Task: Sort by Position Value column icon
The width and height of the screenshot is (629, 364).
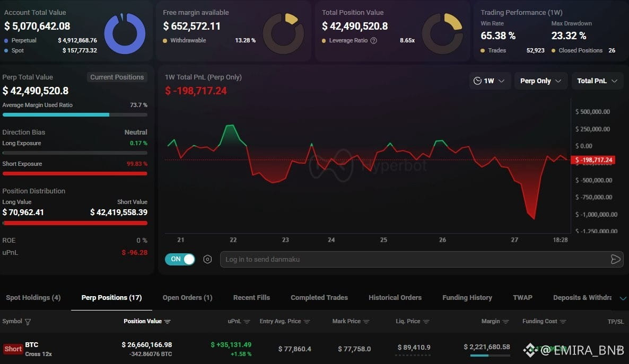Action: [168, 322]
